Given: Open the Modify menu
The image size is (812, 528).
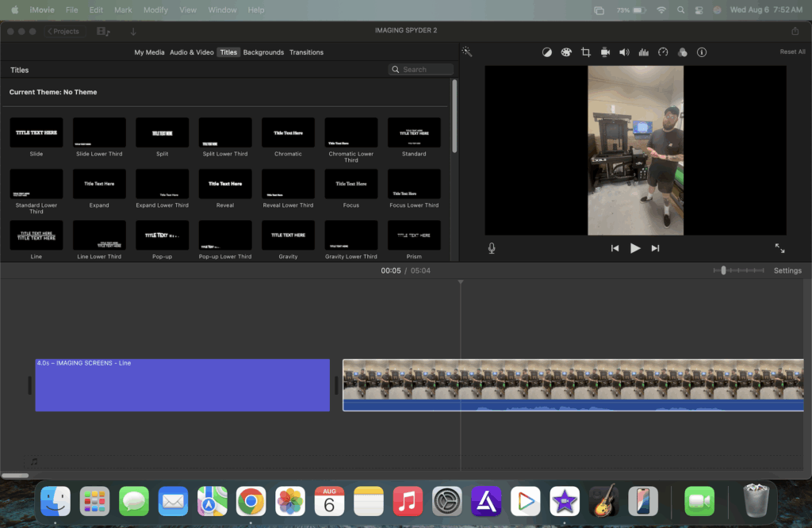Looking at the screenshot, I should pos(155,10).
